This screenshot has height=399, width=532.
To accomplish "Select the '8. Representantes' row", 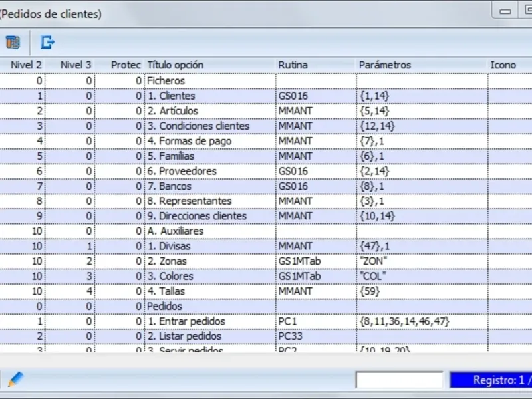I will pos(266,201).
